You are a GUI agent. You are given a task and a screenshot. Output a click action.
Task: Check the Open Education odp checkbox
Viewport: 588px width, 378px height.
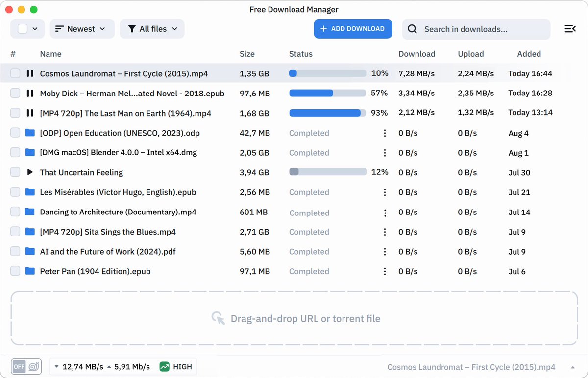15,133
